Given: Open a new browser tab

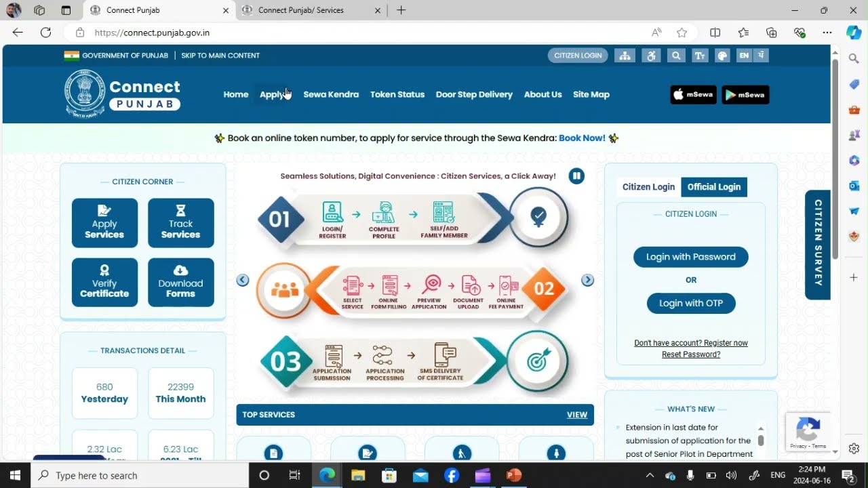Looking at the screenshot, I should point(401,10).
